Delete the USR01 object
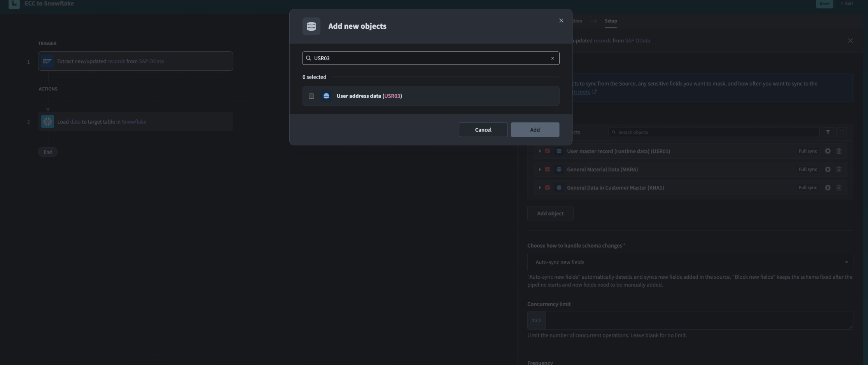Image resolution: width=868 pixels, height=365 pixels. click(x=839, y=151)
